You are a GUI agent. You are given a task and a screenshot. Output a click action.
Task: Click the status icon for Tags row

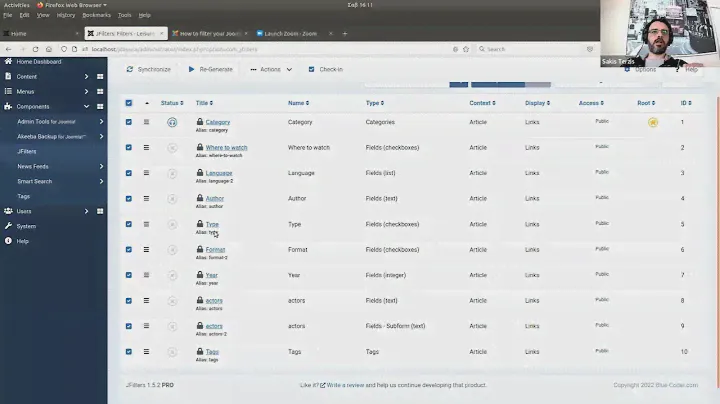172,351
